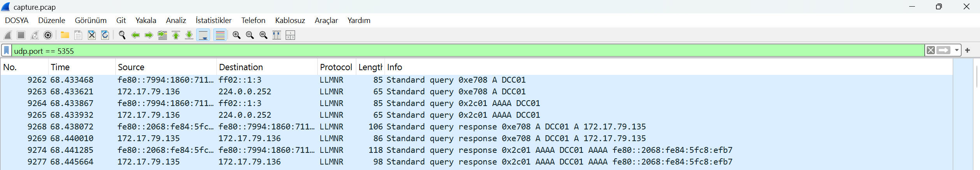The height and width of the screenshot is (170, 980).
Task: Reload the current capture file
Action: point(105,35)
